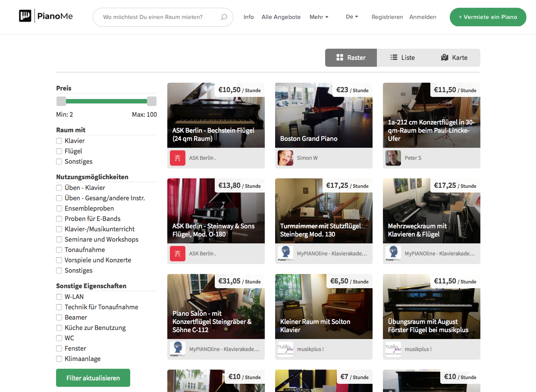Check Seminare und Workshops filter
Image resolution: width=536 pixels, height=392 pixels.
59,240
